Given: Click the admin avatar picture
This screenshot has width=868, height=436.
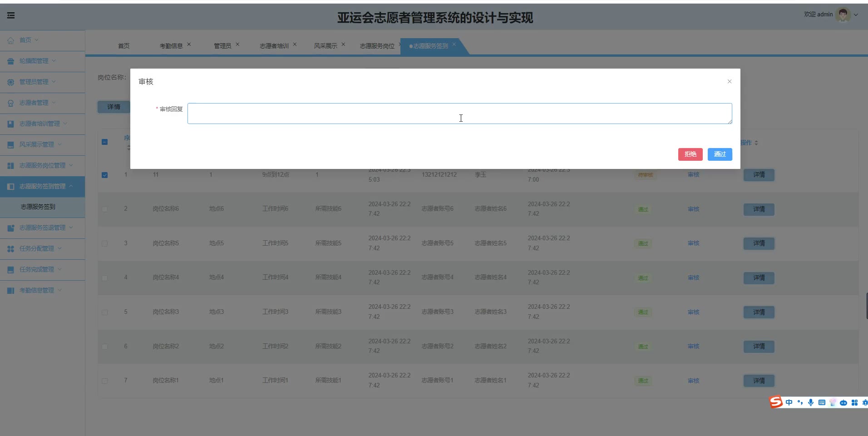Looking at the screenshot, I should click(x=843, y=15).
